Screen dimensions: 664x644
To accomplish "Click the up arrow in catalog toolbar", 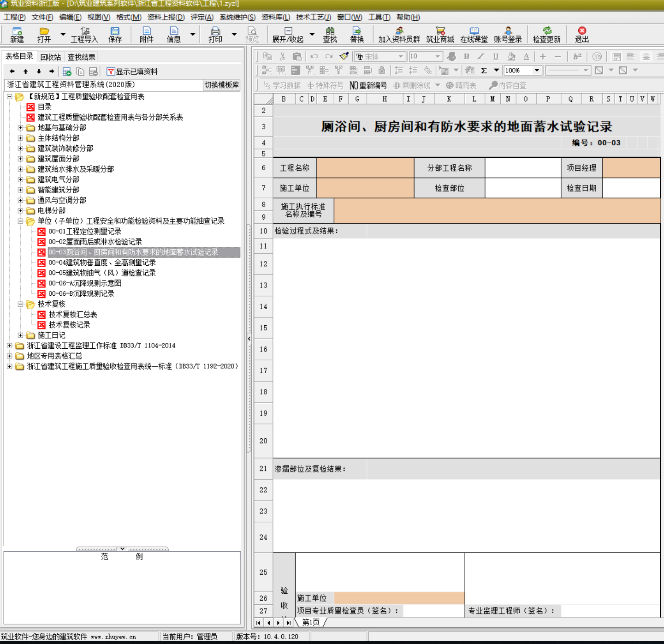I will (26, 72).
